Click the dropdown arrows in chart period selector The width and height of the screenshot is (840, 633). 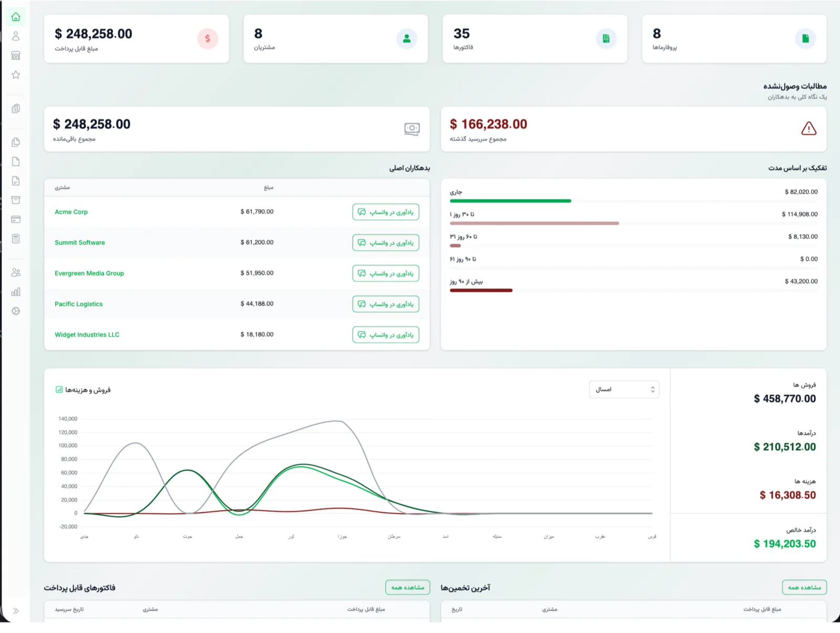pyautogui.click(x=653, y=389)
